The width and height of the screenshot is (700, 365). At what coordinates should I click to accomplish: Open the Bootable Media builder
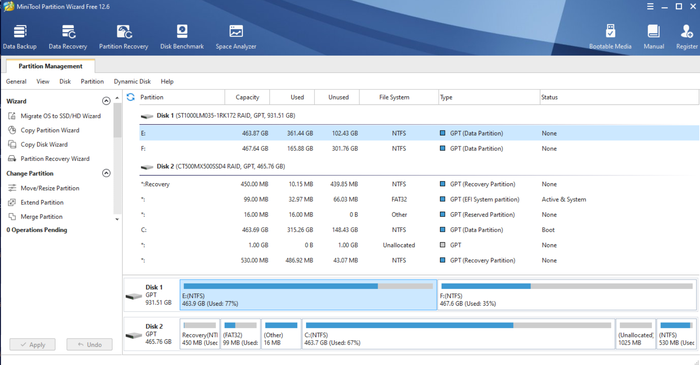point(610,37)
